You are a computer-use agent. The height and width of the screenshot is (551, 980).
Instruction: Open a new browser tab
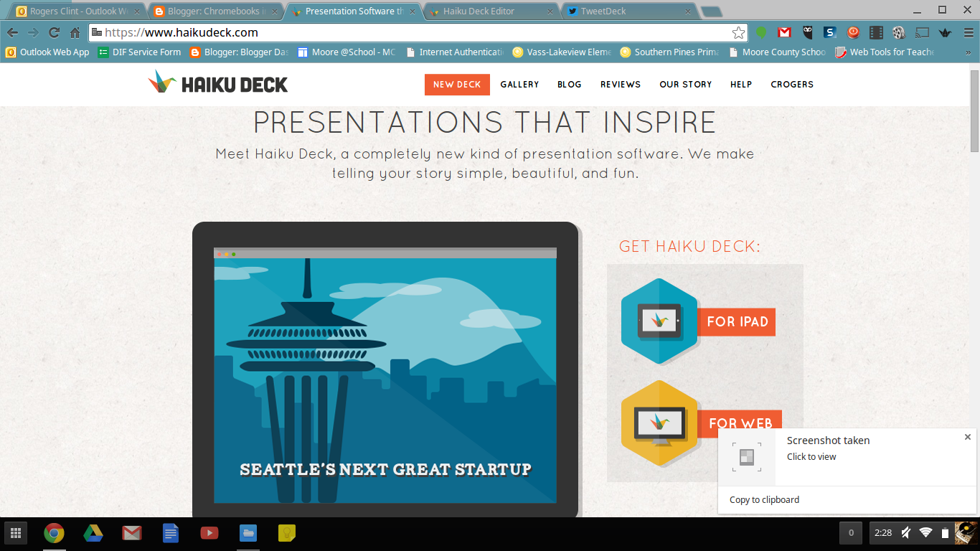[x=710, y=11]
